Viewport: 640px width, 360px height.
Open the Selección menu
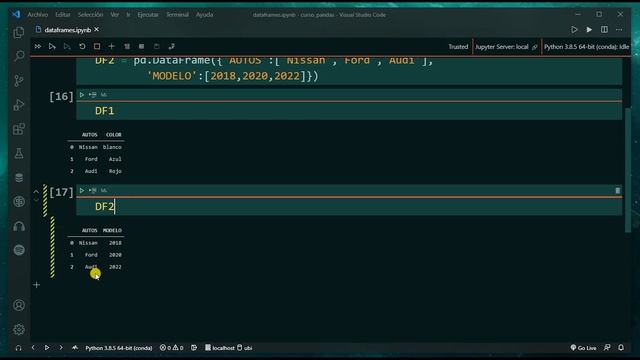[91, 15]
